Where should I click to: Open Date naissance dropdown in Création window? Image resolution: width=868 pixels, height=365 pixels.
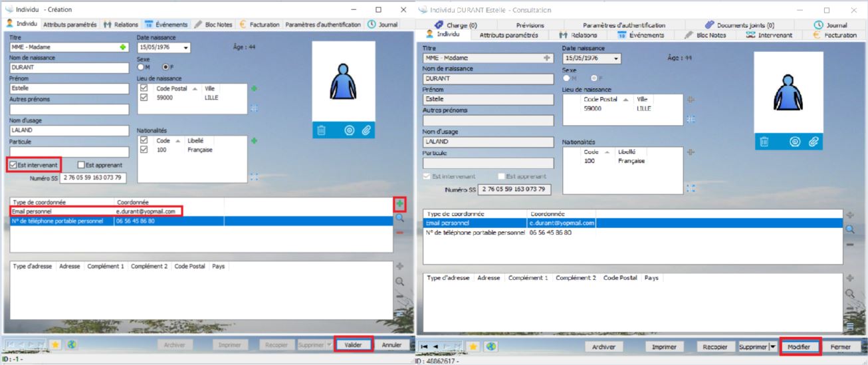(185, 48)
